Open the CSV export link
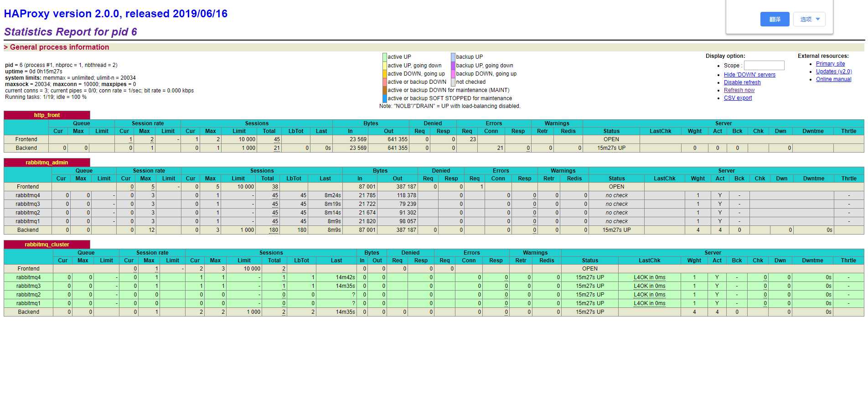 (x=738, y=98)
